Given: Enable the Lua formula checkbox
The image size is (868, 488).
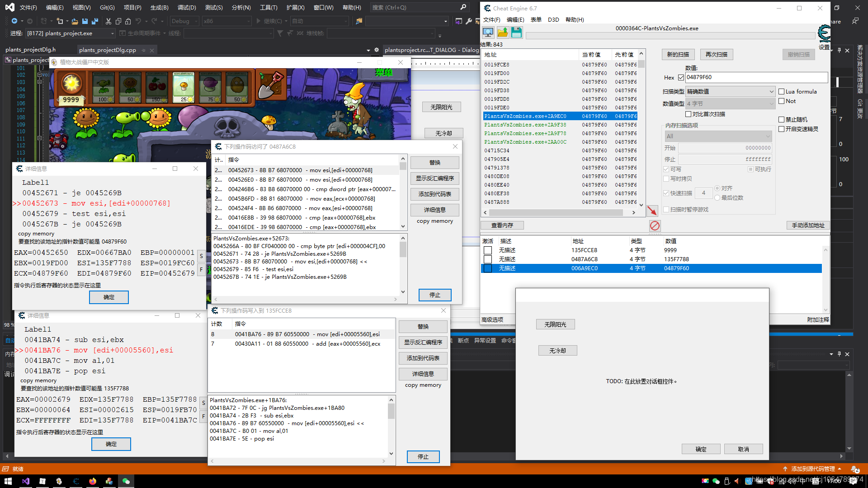Looking at the screenshot, I should click(x=781, y=92).
